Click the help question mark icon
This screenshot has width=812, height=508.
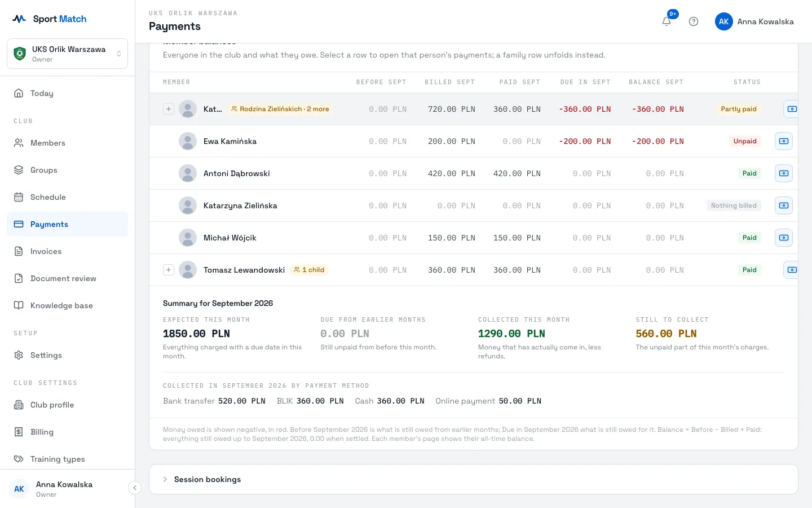[x=694, y=21]
